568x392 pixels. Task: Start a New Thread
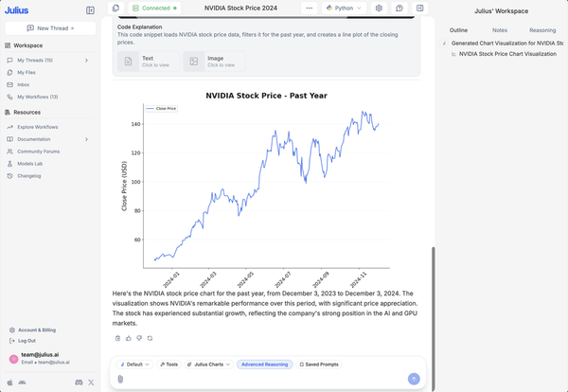tap(50, 28)
